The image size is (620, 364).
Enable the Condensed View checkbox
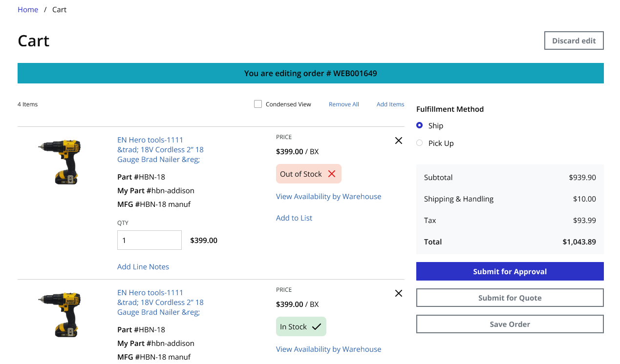tap(258, 104)
